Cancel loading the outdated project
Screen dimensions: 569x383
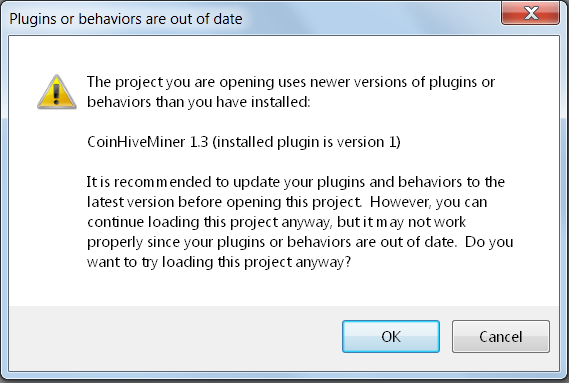tap(501, 337)
